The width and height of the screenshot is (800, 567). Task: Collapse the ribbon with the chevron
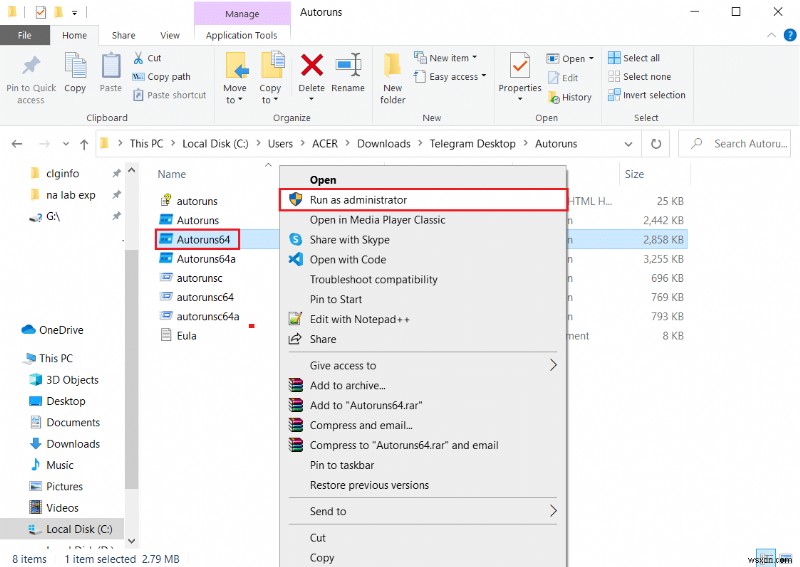tap(771, 35)
